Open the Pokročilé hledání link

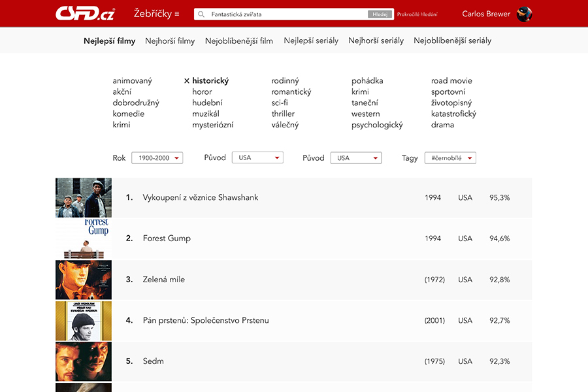tap(417, 14)
